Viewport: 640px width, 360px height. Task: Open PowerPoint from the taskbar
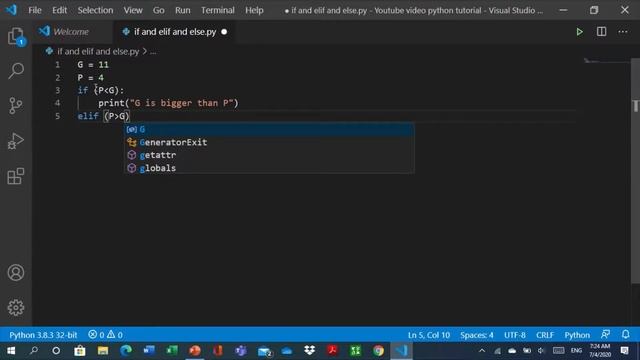(195, 351)
